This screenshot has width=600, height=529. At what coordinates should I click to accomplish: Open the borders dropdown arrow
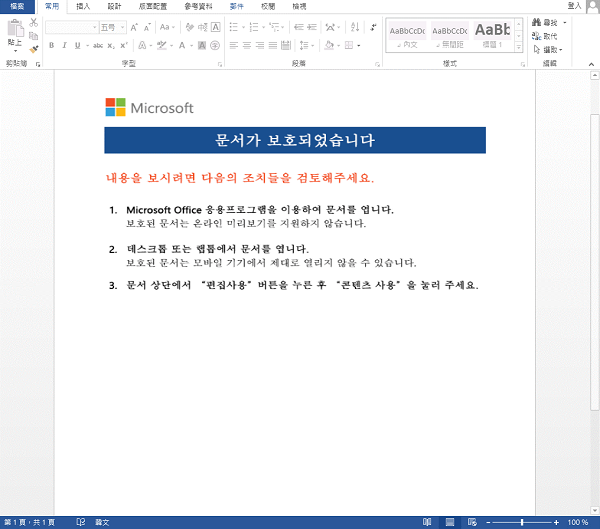coord(359,46)
